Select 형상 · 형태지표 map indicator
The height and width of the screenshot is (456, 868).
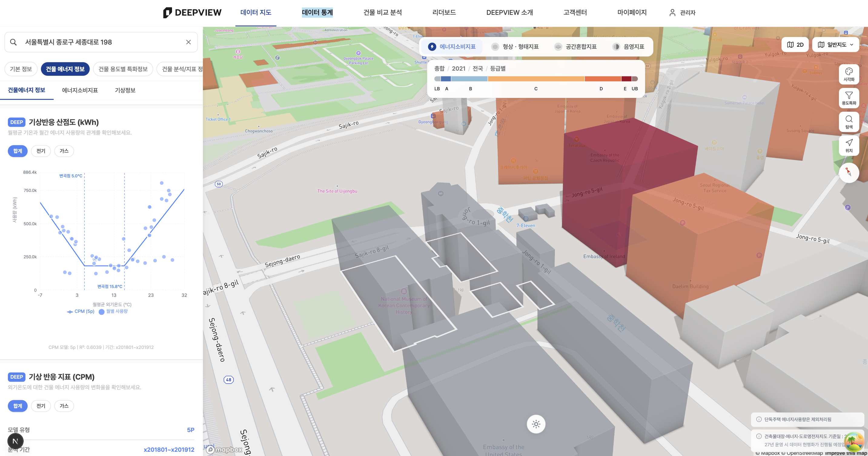pos(515,47)
